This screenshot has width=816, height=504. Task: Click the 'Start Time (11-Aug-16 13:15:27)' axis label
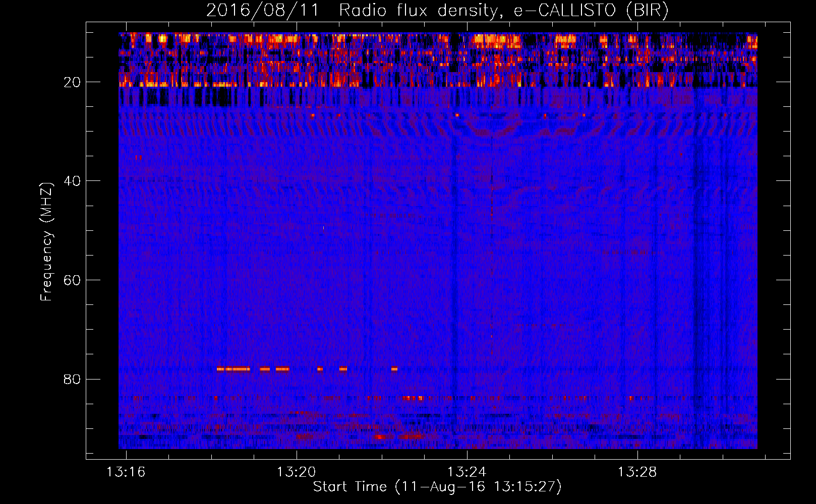pos(437,487)
